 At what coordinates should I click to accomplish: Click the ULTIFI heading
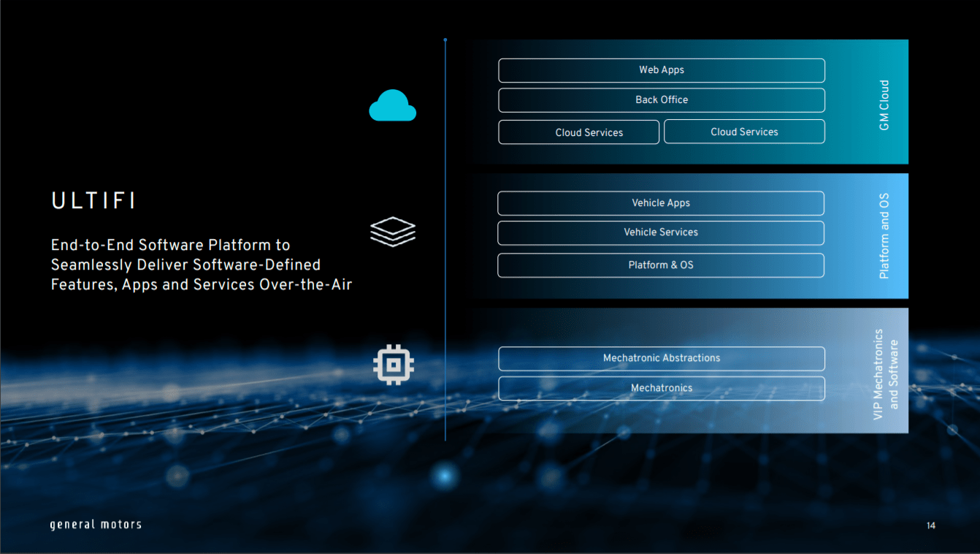click(x=93, y=202)
